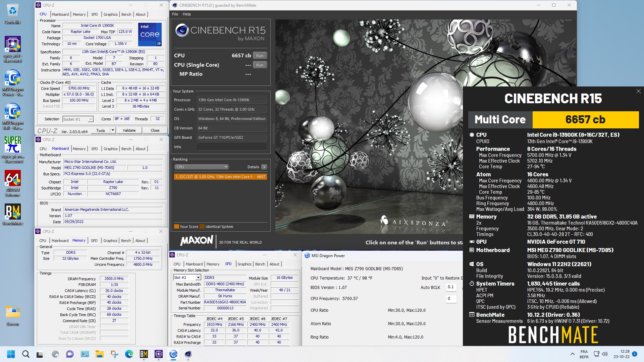Screen dimensions: 644x362
Task: Open the MSI Dragon Power desktop shortcut
Action: click(13, 83)
